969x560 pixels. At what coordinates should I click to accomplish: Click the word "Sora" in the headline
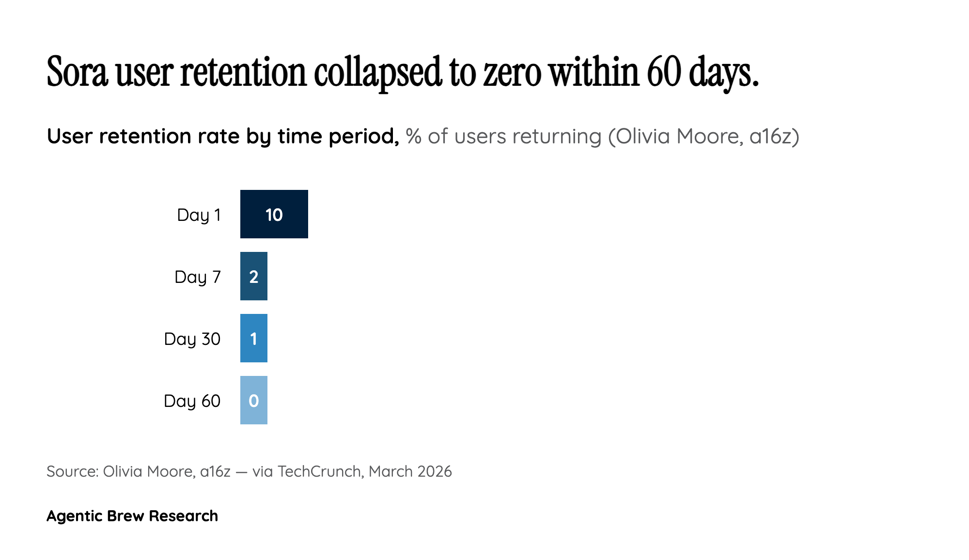(x=77, y=73)
